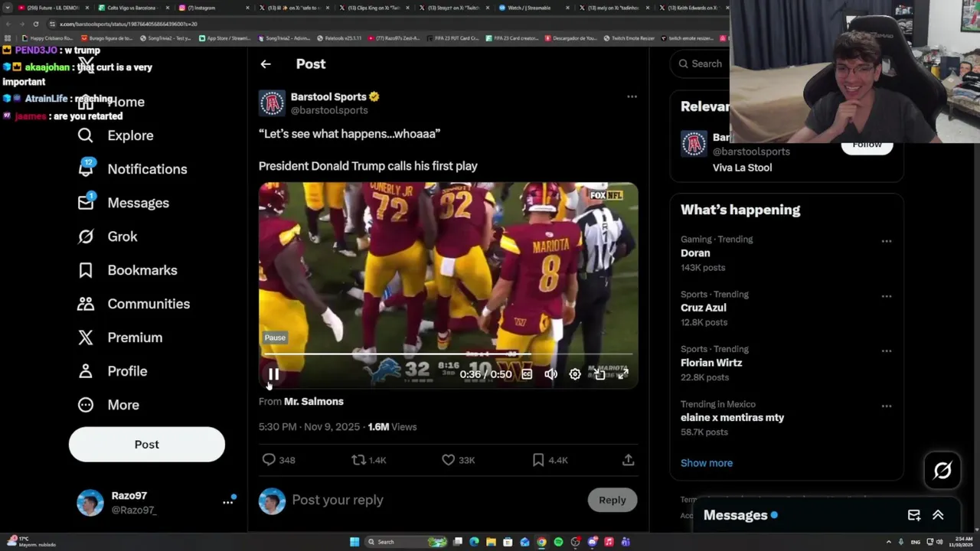
Task: Open Microsoft Edge from the taskbar
Action: click(474, 542)
